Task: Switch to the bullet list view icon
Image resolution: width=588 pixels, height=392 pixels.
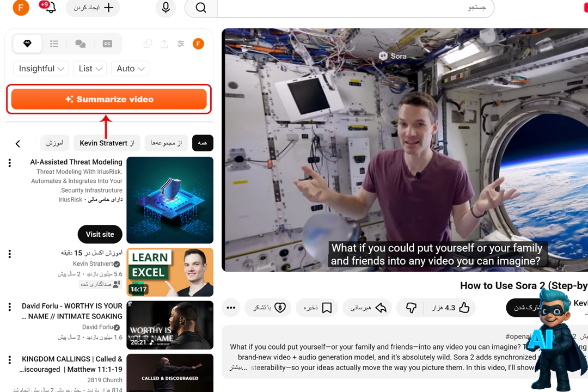Action: tap(54, 44)
